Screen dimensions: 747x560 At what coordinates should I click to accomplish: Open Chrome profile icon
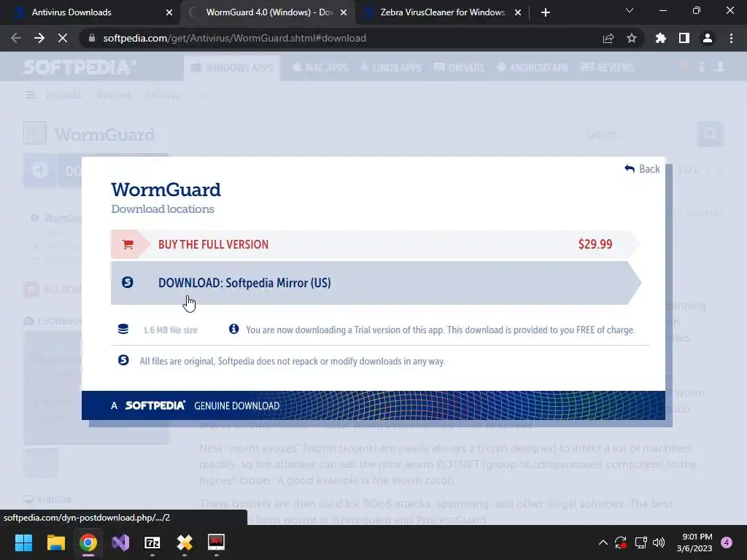coord(708,38)
